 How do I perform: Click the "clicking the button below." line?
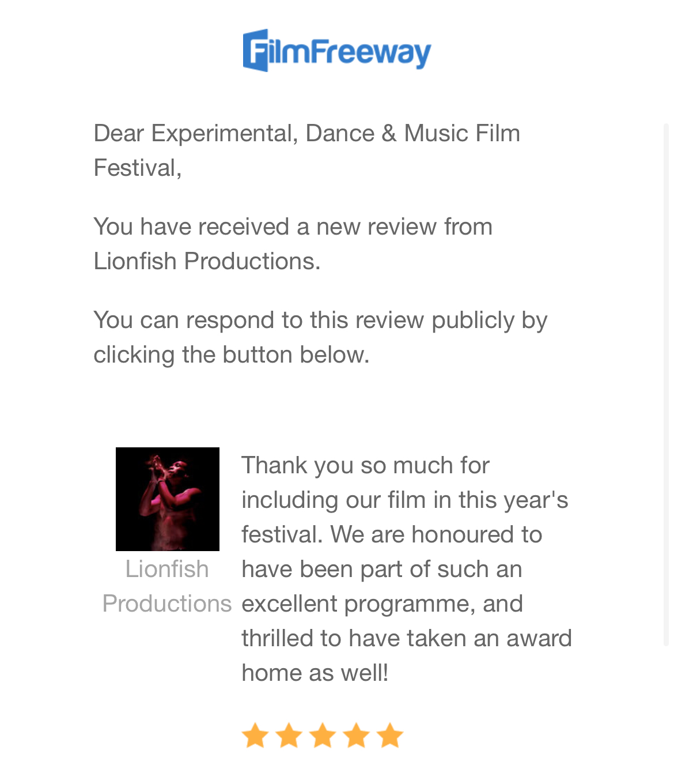coord(231,355)
